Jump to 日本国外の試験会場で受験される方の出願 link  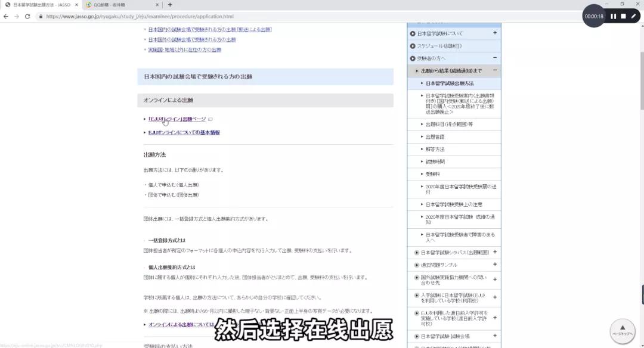(192, 40)
